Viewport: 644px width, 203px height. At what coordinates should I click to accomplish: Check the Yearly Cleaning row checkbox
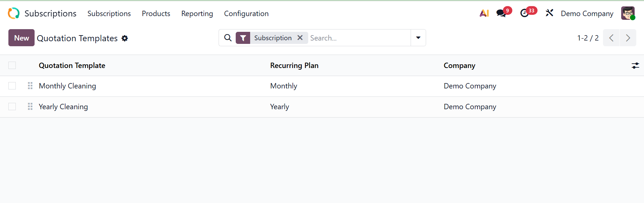[x=12, y=107]
